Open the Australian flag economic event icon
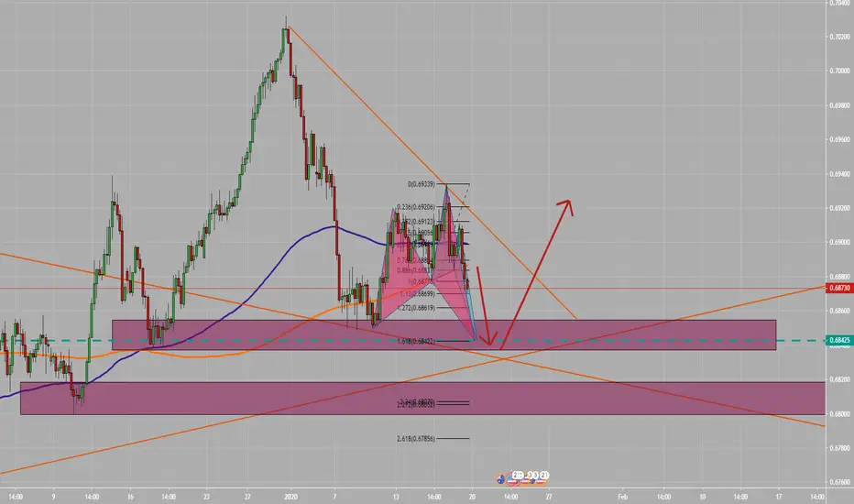This screenshot has width=854, height=504. pos(500,480)
